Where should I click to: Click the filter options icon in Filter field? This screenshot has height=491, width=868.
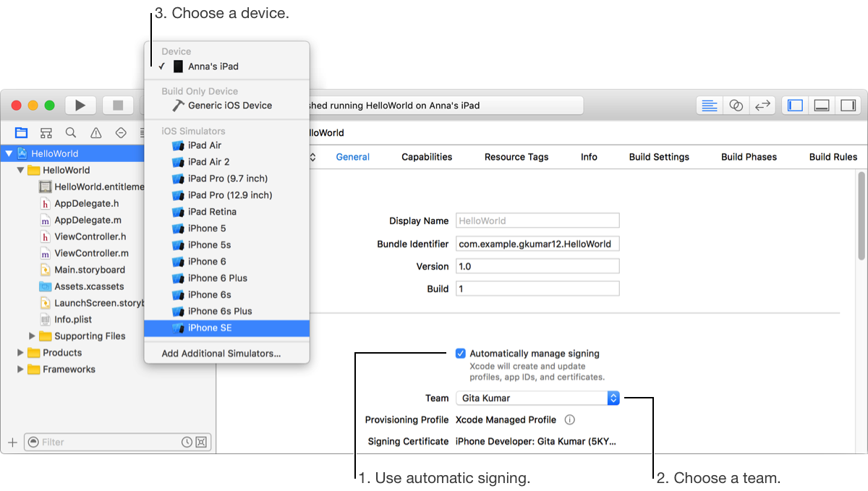coord(33,442)
